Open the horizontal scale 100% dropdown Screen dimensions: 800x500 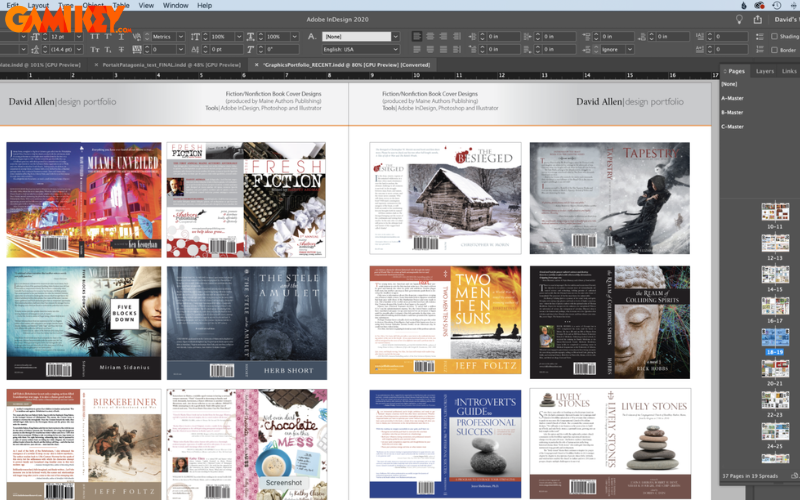(294, 37)
